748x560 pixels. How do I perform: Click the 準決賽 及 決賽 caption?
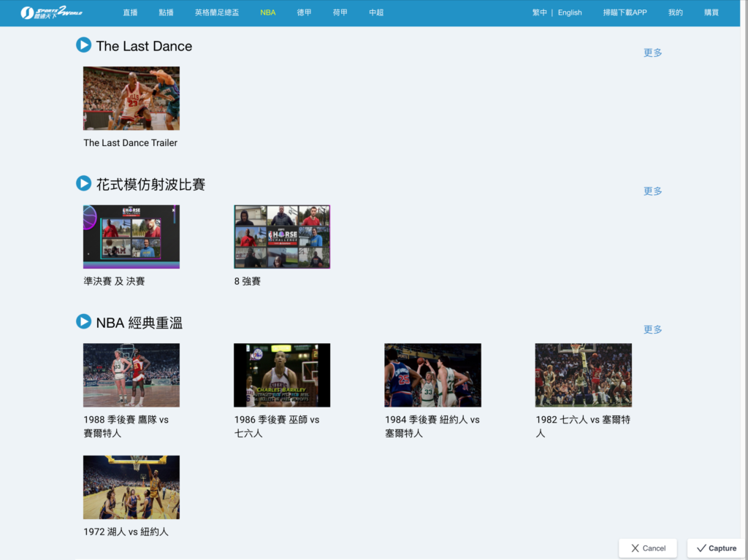point(114,281)
